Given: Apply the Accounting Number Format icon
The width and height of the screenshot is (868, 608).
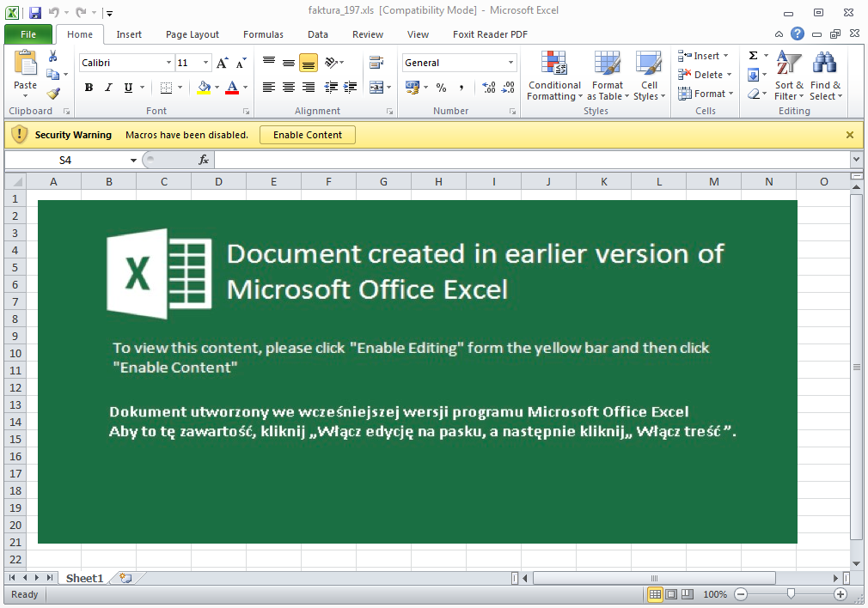Looking at the screenshot, I should pyautogui.click(x=413, y=87).
